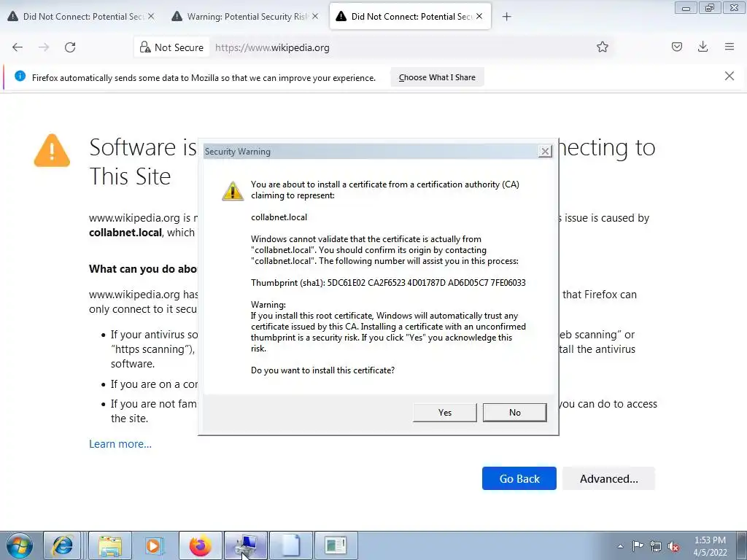Screen dimensions: 747x560
Task: Close the first Did Not Connect tab
Action: pos(151,16)
